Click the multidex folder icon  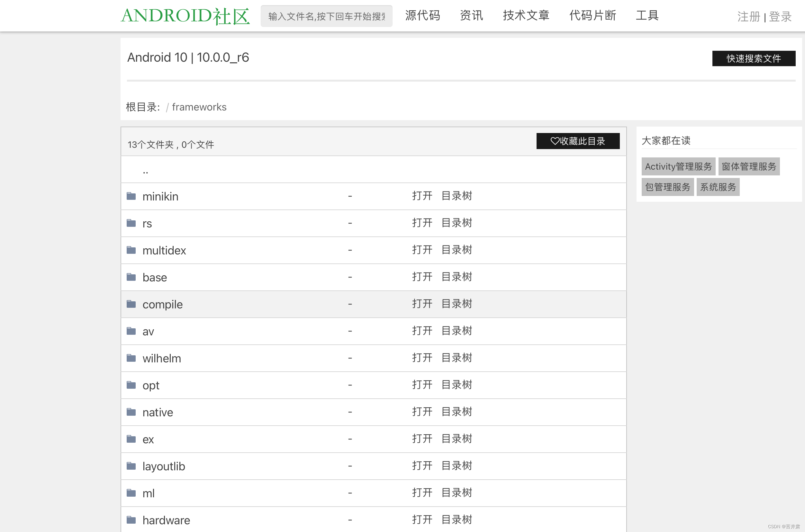[x=131, y=250]
